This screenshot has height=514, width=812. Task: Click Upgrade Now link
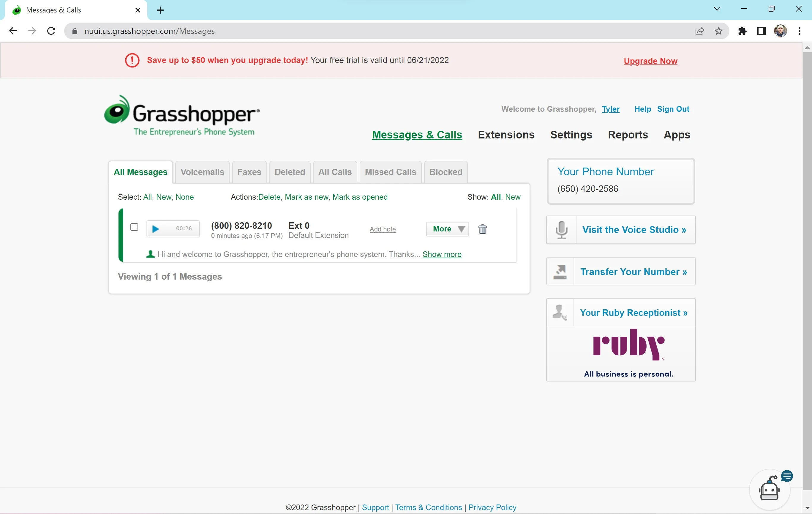click(651, 60)
